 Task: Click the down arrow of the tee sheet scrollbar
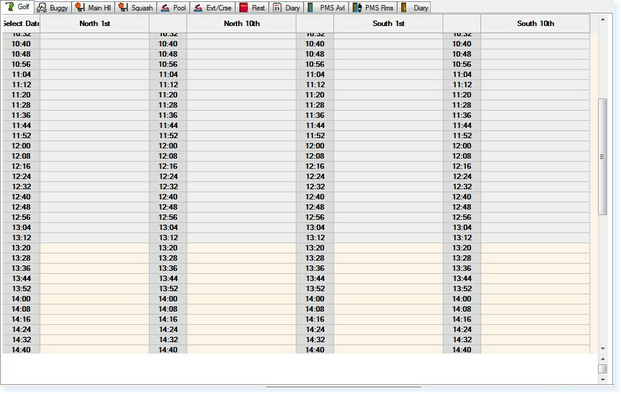(x=602, y=348)
